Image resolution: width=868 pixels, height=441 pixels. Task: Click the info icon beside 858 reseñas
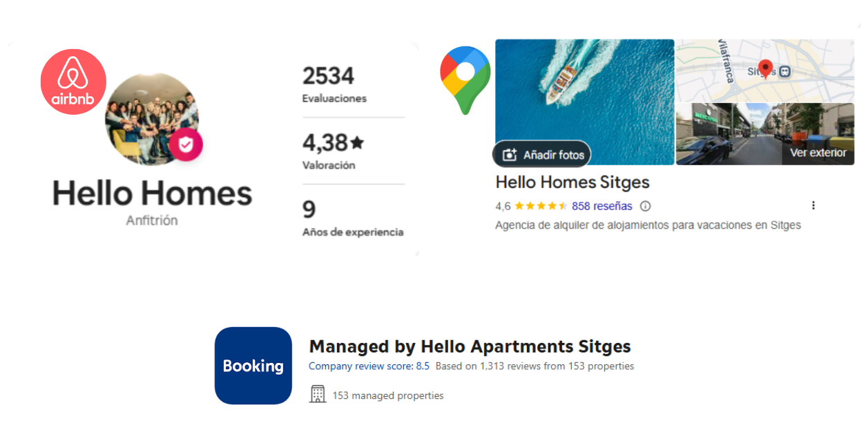tap(646, 206)
